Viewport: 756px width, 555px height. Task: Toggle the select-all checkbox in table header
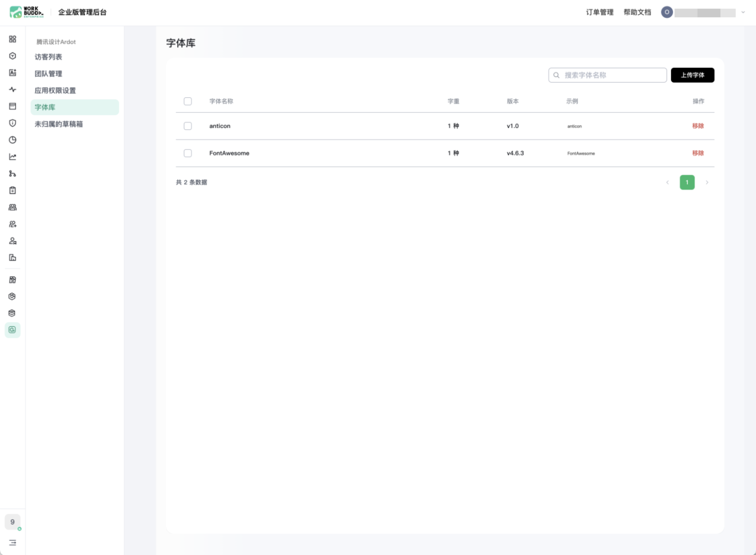coord(188,101)
